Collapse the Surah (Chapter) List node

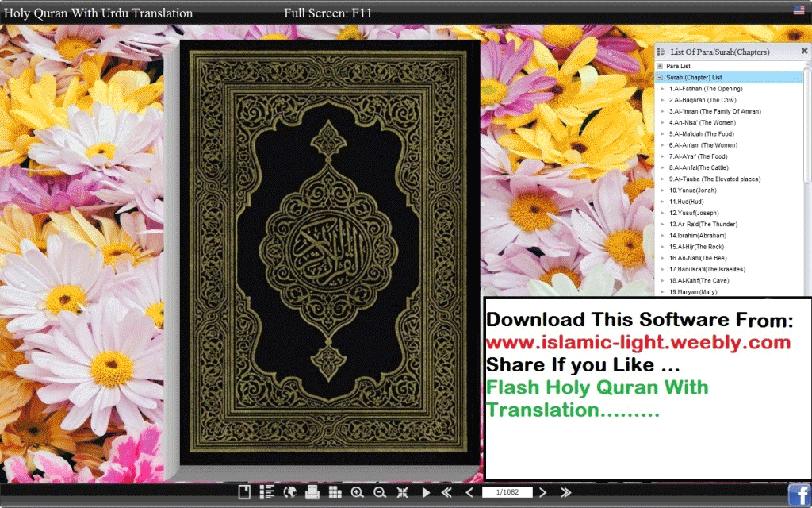pyautogui.click(x=660, y=77)
